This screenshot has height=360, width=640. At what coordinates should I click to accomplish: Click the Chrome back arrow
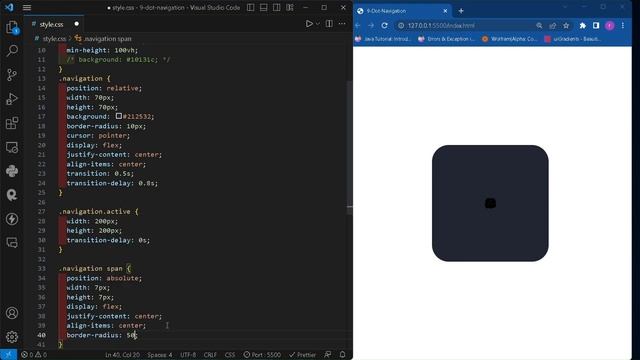[x=358, y=25]
